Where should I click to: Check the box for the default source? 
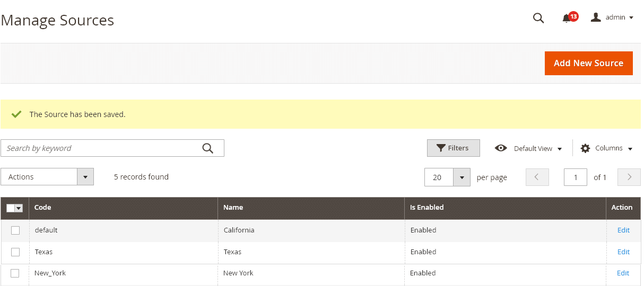15,230
